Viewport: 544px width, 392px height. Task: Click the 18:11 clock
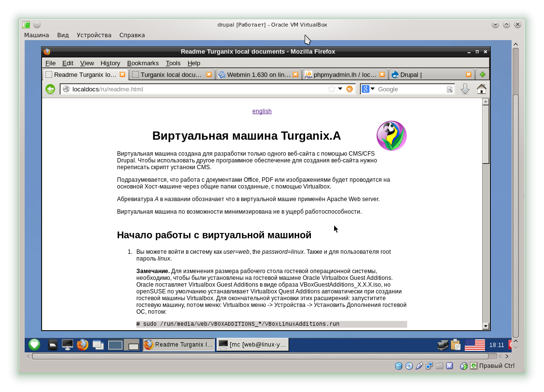click(x=497, y=345)
